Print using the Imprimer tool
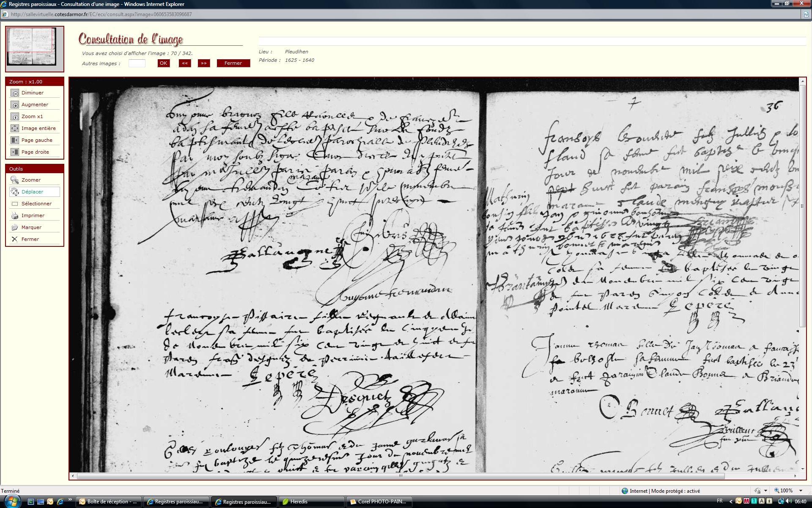Screen dimensions: 812x508 (x=15, y=215)
